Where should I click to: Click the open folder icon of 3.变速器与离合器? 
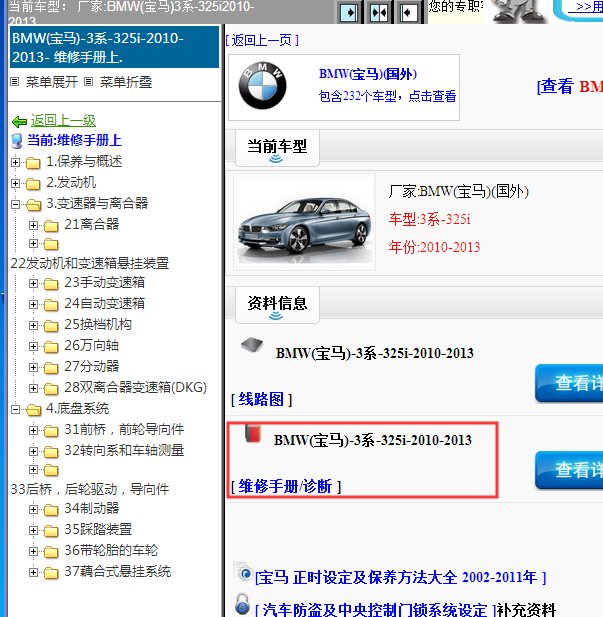coord(33,204)
